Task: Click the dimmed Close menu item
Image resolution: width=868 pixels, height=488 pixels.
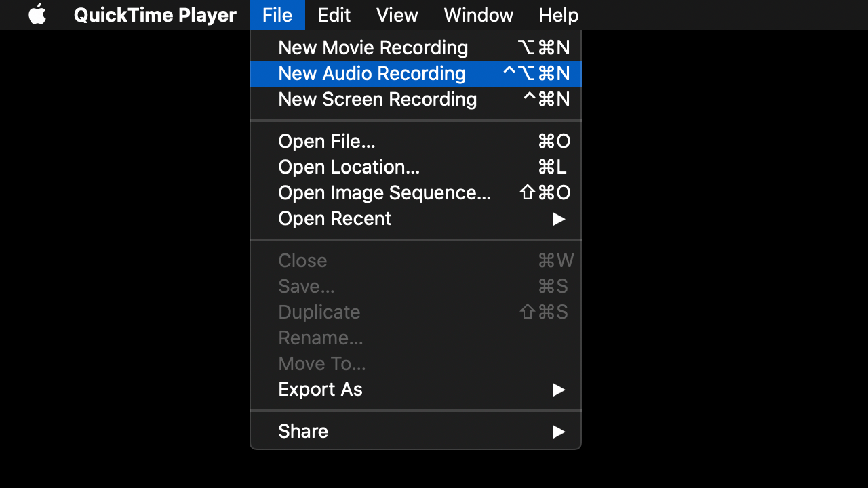Action: pos(416,261)
